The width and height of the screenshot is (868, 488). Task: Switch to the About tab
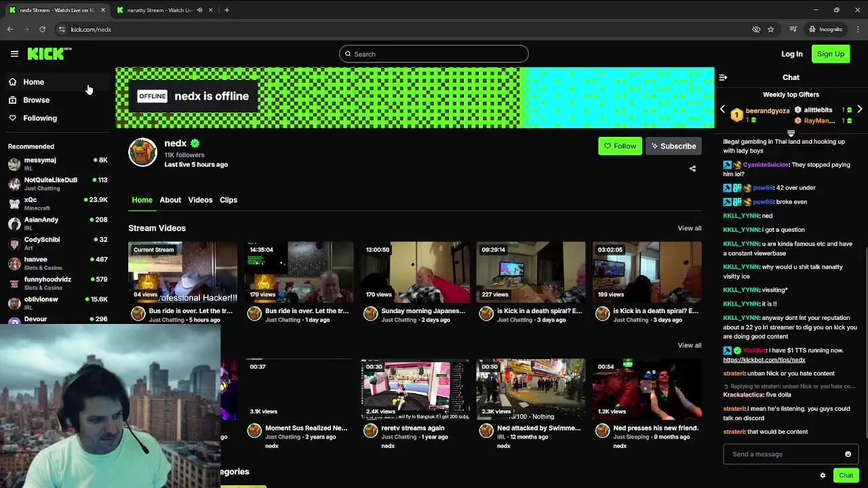170,200
